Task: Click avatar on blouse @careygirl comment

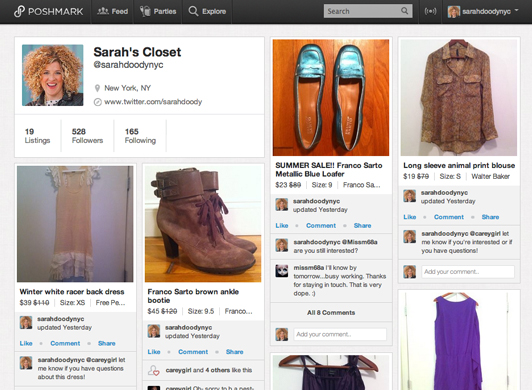Action: coord(410,237)
